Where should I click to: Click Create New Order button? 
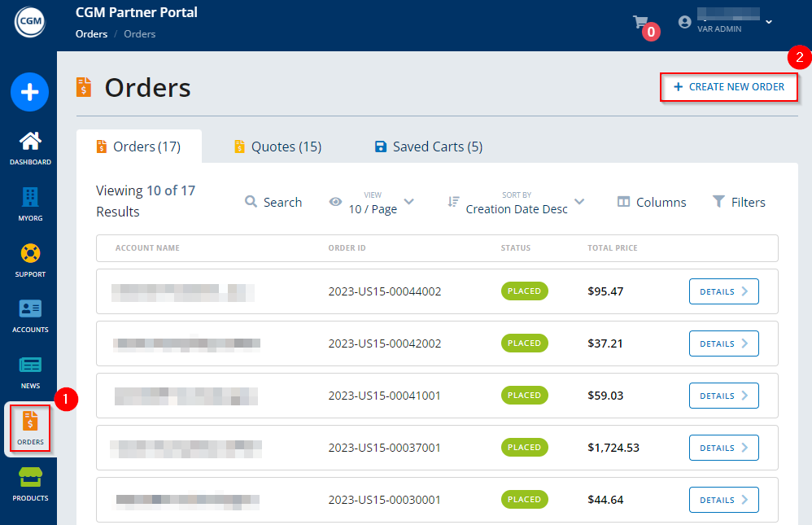tap(728, 86)
